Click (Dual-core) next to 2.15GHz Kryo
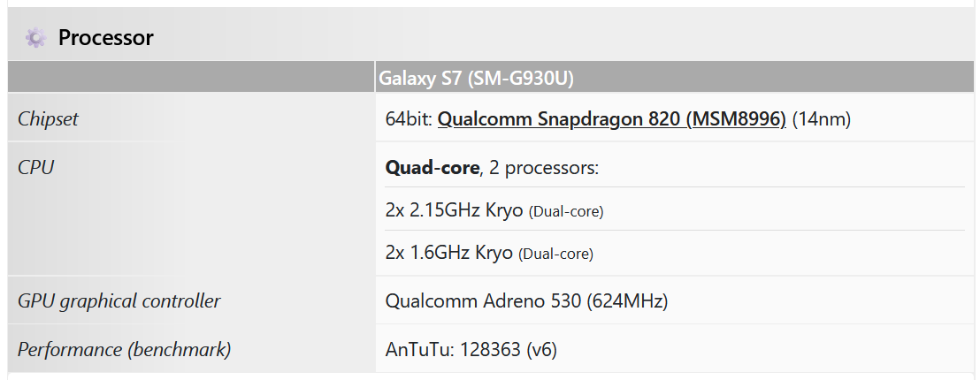The width and height of the screenshot is (980, 380). (566, 211)
